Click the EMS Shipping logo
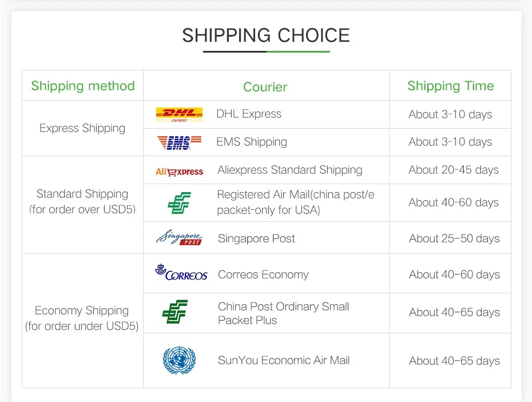The image size is (532, 402). coord(180,142)
